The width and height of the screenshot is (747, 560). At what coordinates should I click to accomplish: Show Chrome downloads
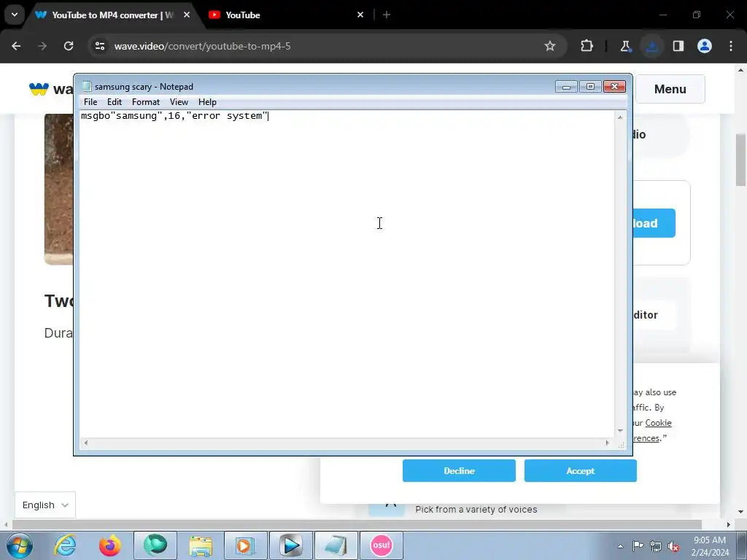[651, 46]
